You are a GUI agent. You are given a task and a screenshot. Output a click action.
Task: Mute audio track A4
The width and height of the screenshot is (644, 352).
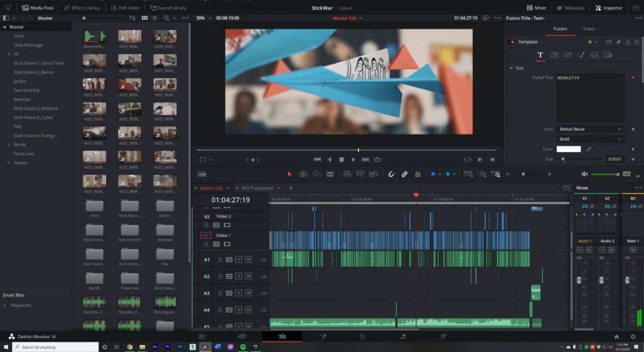(x=248, y=310)
